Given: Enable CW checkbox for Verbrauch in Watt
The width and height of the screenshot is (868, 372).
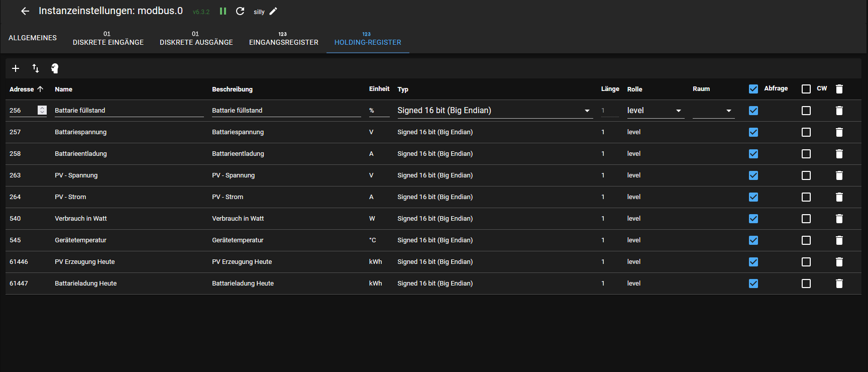Looking at the screenshot, I should [x=806, y=219].
